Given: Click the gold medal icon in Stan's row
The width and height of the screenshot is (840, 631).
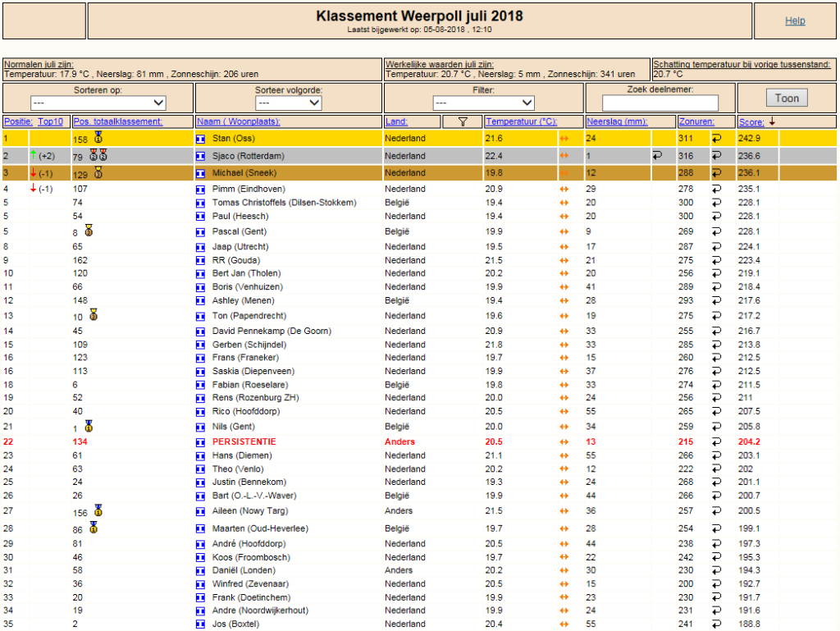Looking at the screenshot, I should click(98, 138).
